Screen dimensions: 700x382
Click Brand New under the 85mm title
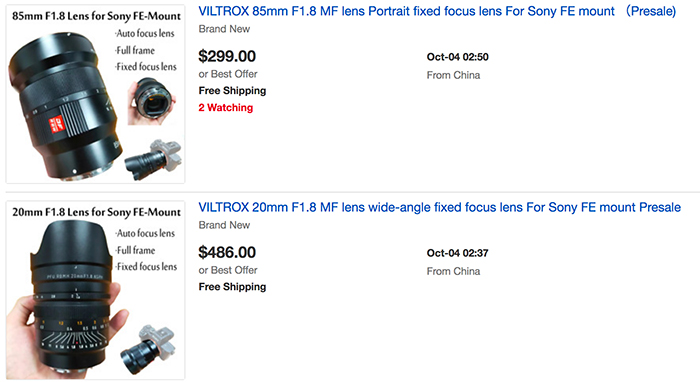[224, 29]
